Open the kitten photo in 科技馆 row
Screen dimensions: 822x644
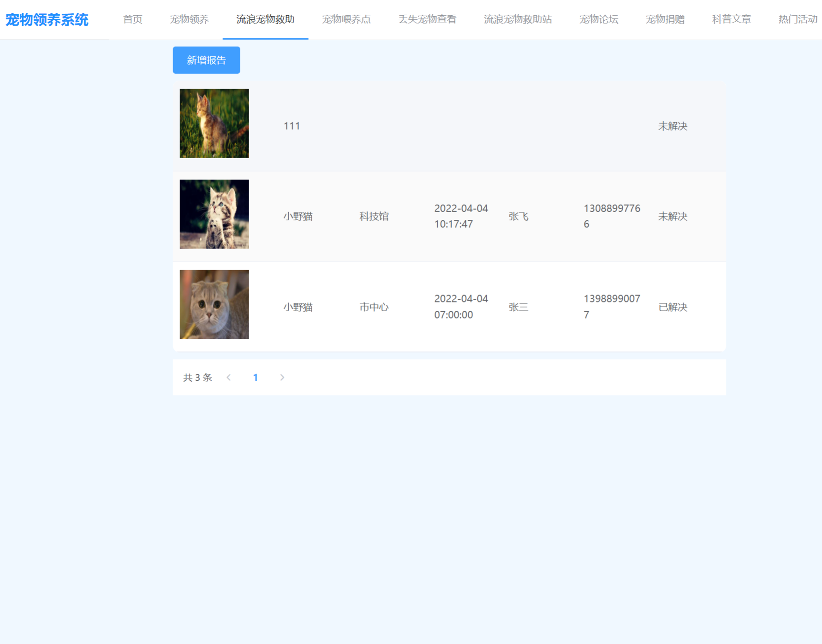(214, 214)
